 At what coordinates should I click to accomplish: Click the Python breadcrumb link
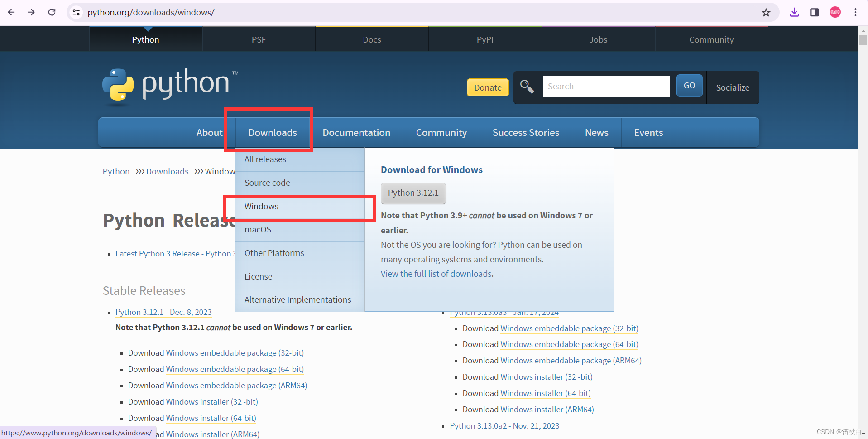(116, 172)
